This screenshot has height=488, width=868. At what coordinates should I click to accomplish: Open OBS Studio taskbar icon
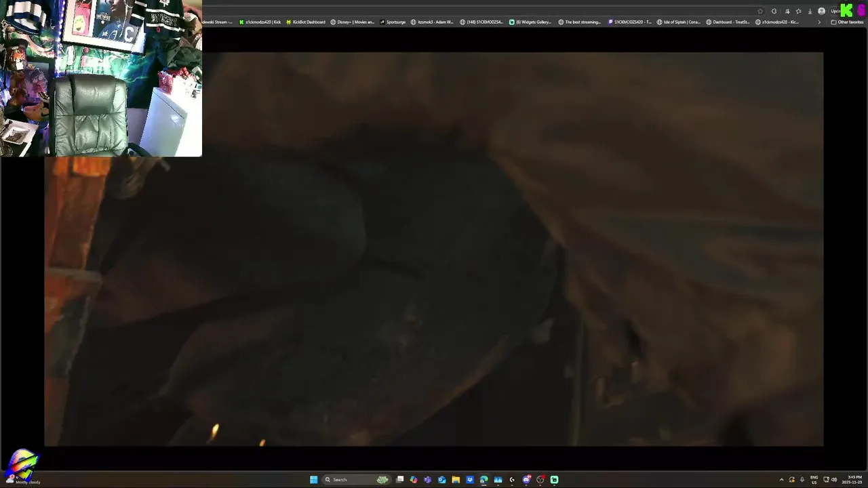(x=540, y=479)
